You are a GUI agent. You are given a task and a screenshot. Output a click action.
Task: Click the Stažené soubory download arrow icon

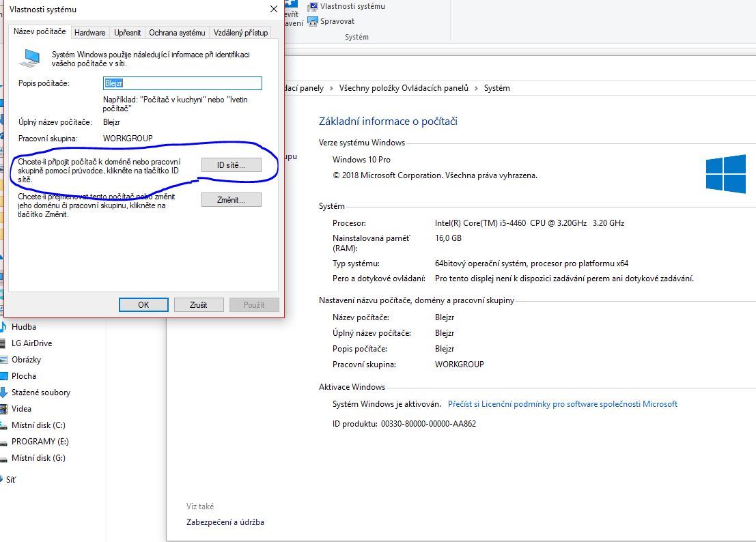[4, 393]
